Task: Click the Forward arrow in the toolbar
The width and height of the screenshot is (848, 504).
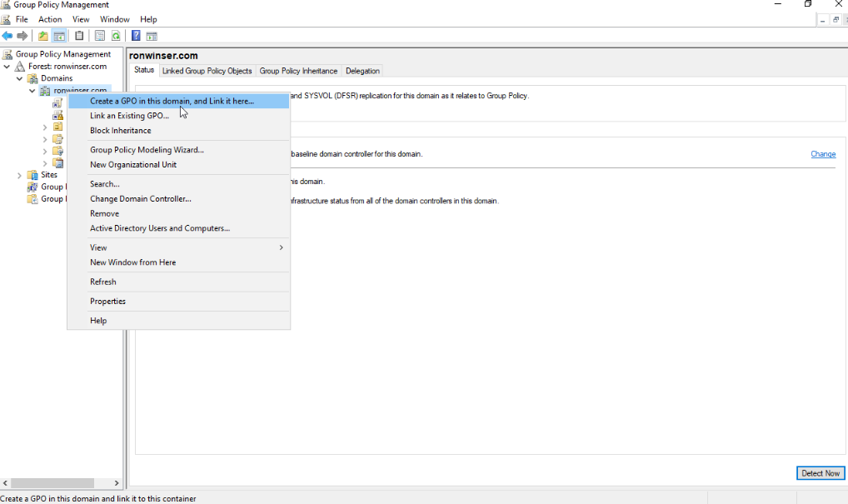Action: pos(22,36)
